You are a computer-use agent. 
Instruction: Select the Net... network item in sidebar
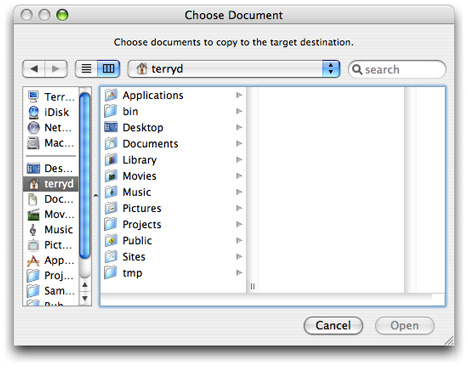(52, 127)
